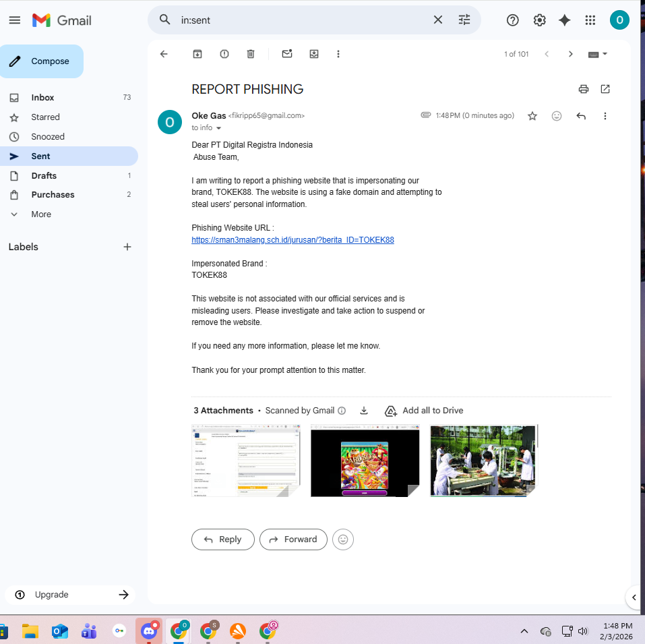Go back to Sent list arrow

[x=164, y=54]
